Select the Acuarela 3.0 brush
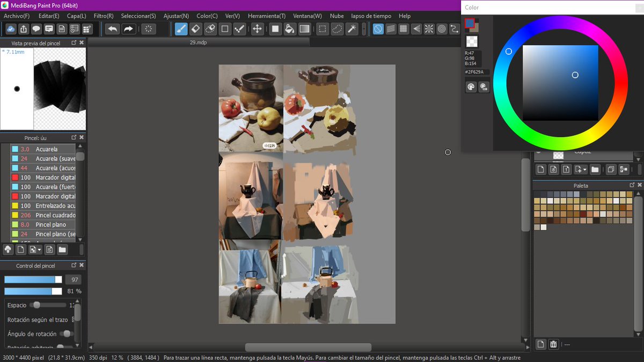 point(43,149)
